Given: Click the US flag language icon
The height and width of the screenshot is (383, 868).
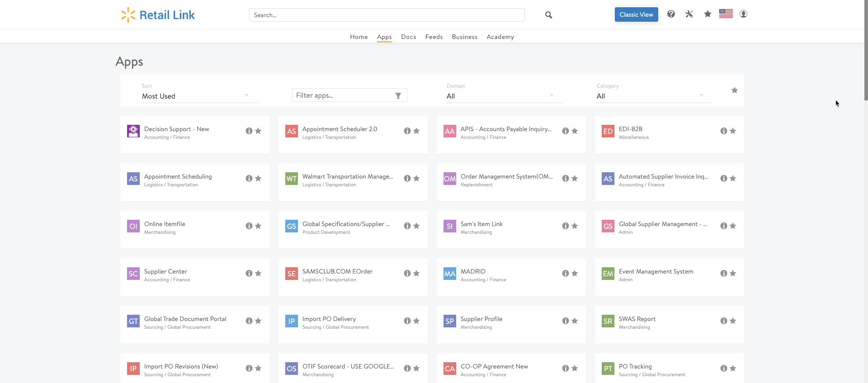Looking at the screenshot, I should pos(726,14).
